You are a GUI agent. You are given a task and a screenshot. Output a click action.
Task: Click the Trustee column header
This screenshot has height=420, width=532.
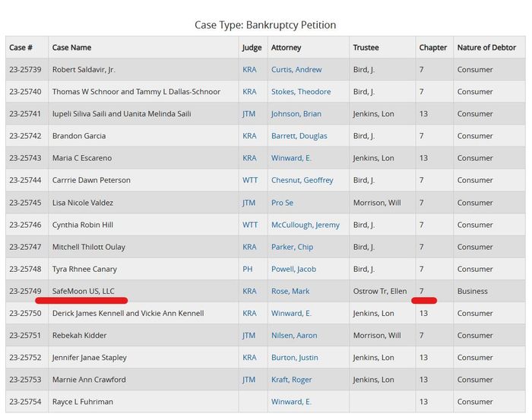pos(366,47)
